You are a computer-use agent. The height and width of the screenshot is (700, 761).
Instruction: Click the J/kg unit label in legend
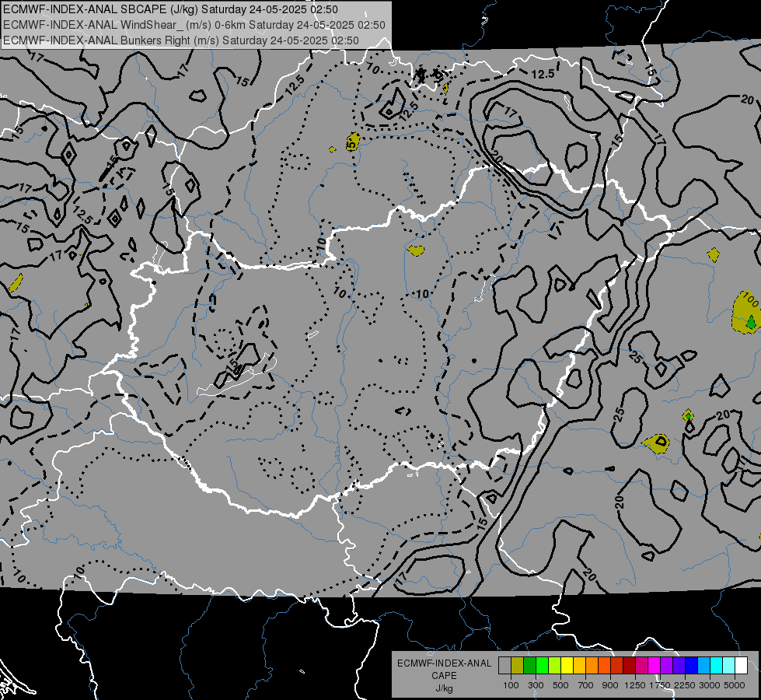(x=444, y=688)
